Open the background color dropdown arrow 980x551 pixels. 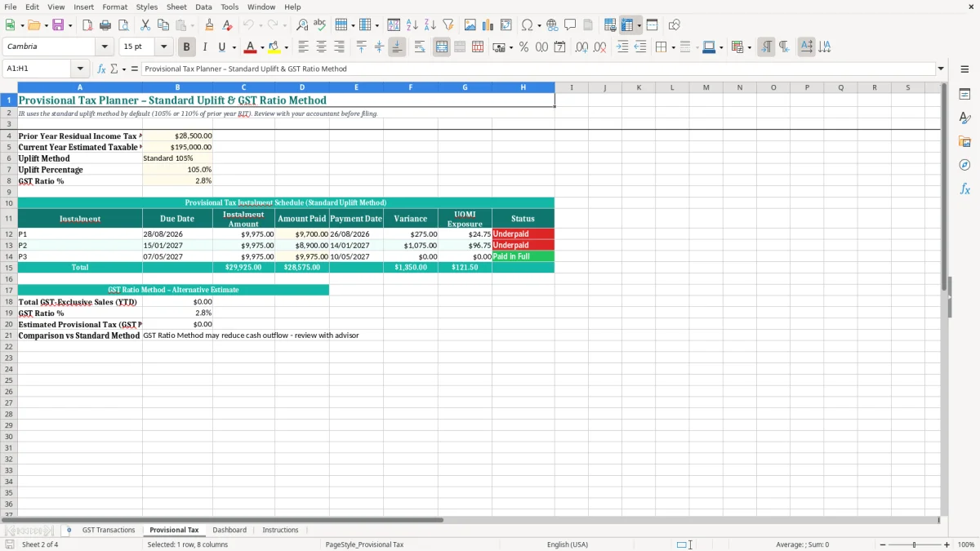(286, 47)
